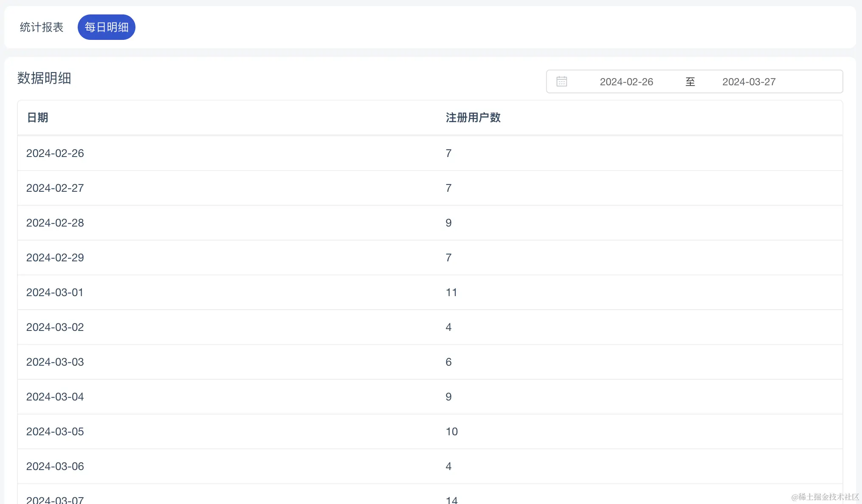
Task: Select the 2024-03-06 date cell
Action: coord(55,466)
